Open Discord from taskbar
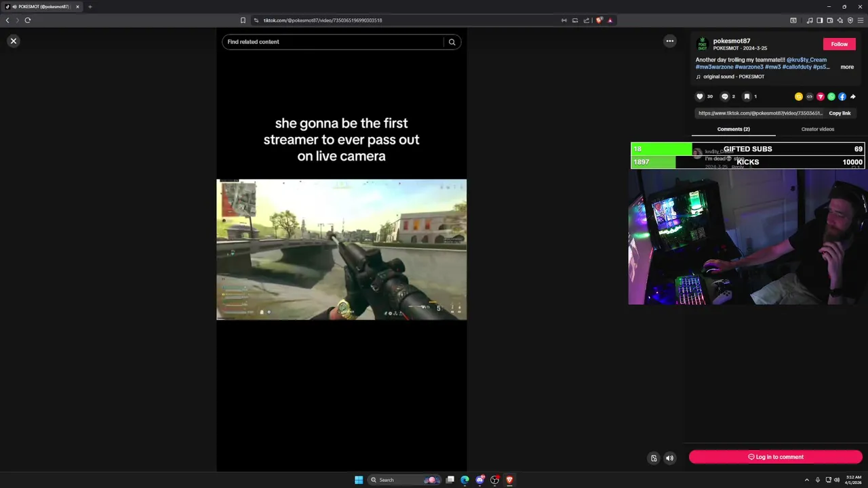 pos(480,480)
